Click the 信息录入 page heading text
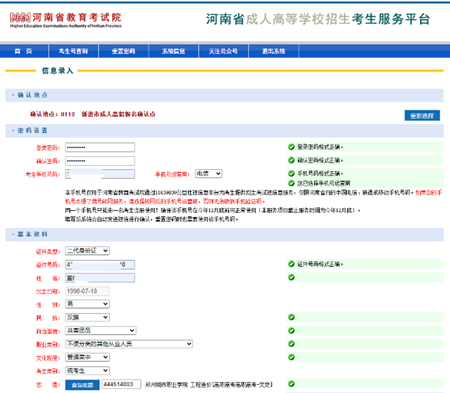This screenshot has width=450, height=393. 57,71
